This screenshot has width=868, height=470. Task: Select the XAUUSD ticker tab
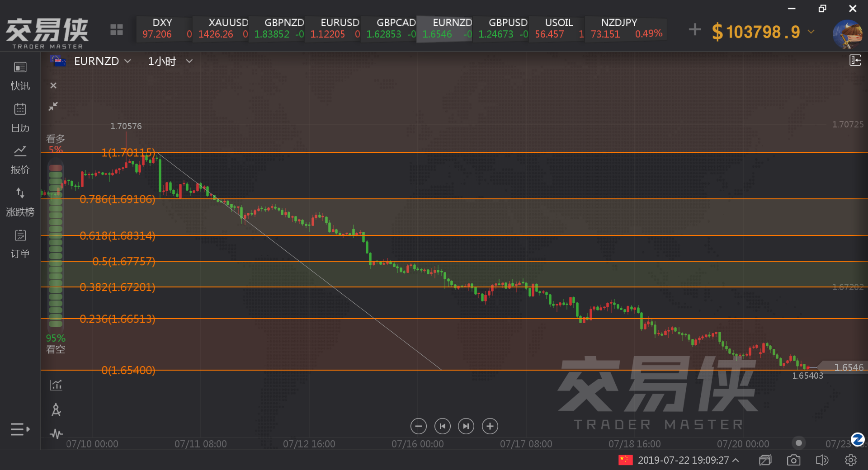[222, 28]
